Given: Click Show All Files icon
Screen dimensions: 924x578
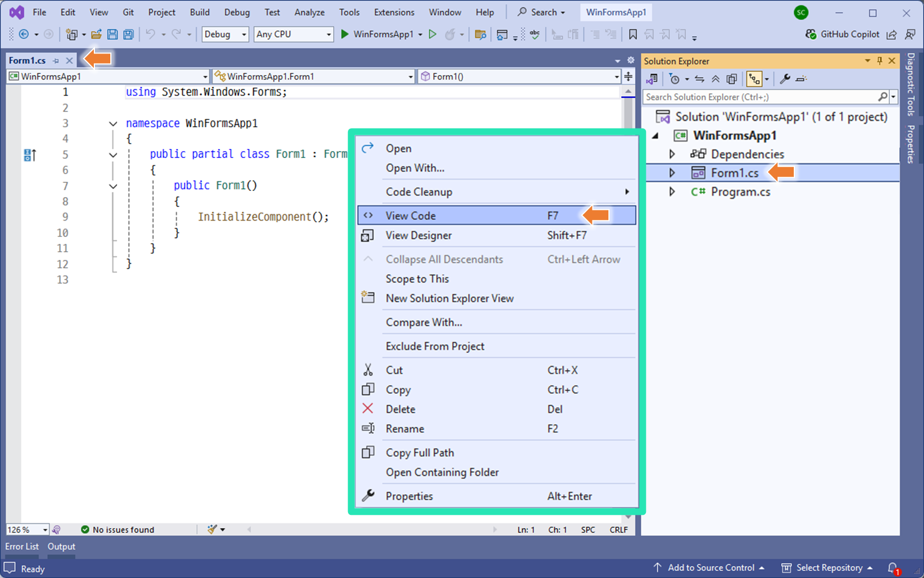Looking at the screenshot, I should 732,79.
